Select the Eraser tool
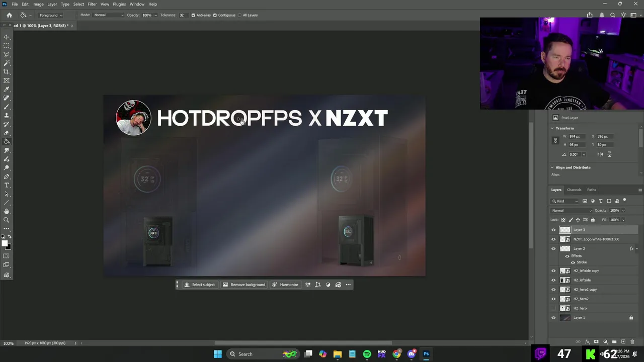 (x=7, y=133)
